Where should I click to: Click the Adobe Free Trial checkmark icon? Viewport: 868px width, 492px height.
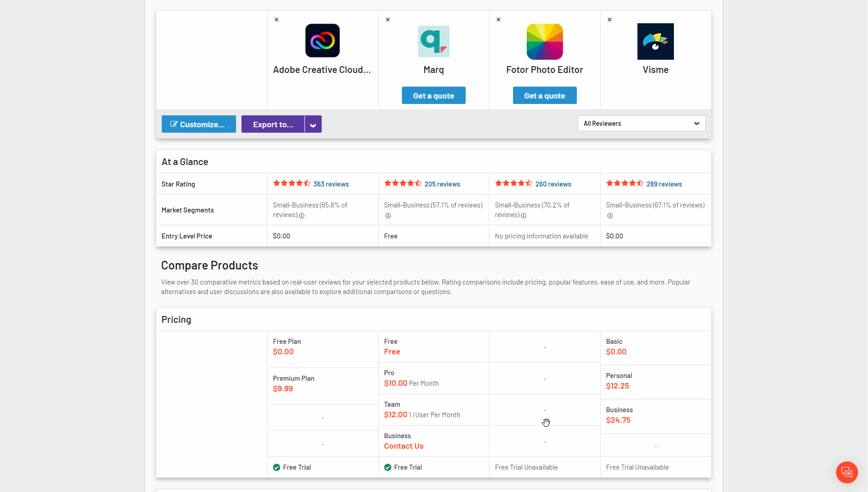(x=277, y=467)
